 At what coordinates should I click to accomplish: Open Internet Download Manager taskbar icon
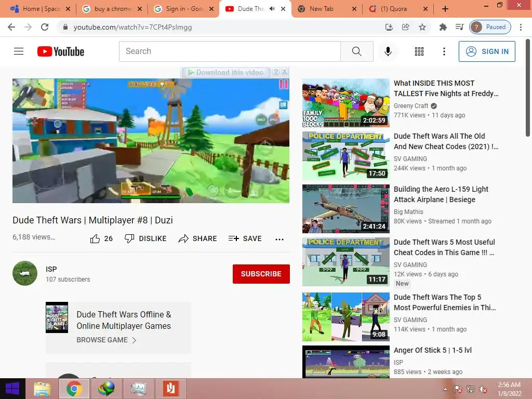tap(106, 389)
